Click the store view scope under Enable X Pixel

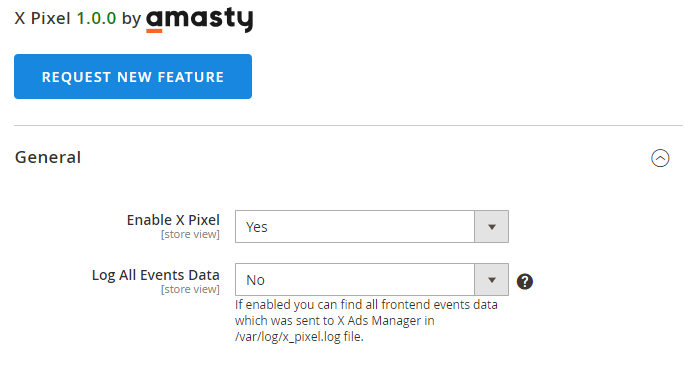point(190,234)
